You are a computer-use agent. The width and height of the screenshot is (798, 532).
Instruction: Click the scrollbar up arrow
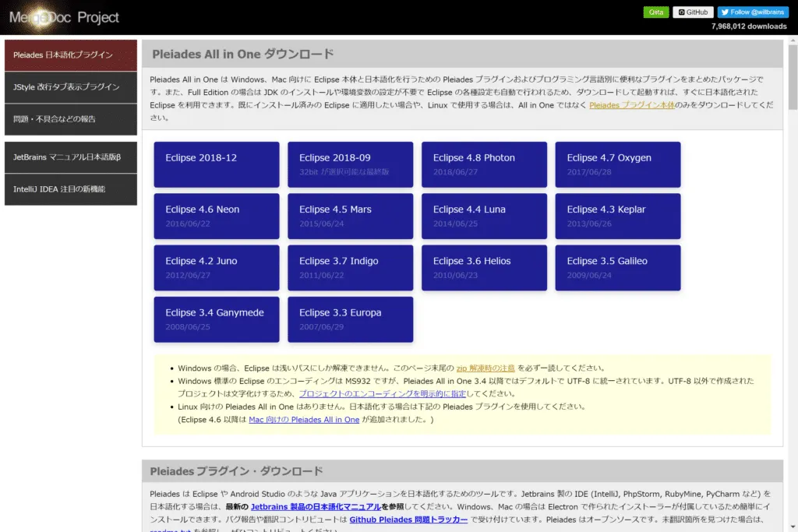pyautogui.click(x=793, y=41)
